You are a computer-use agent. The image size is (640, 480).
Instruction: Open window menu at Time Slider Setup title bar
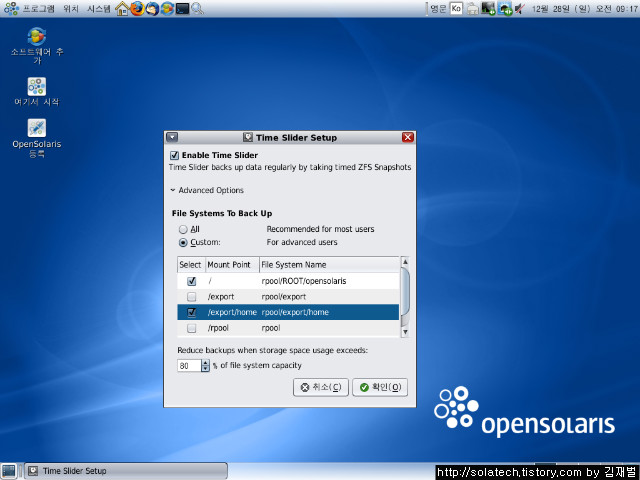[x=172, y=138]
